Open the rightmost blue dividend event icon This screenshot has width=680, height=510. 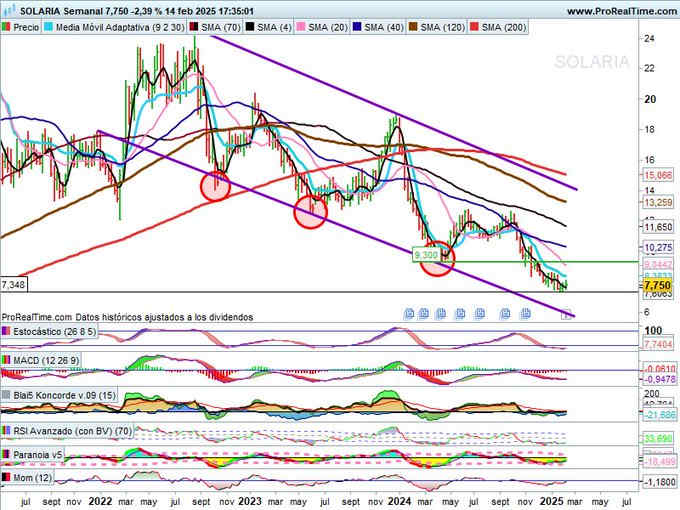click(526, 314)
